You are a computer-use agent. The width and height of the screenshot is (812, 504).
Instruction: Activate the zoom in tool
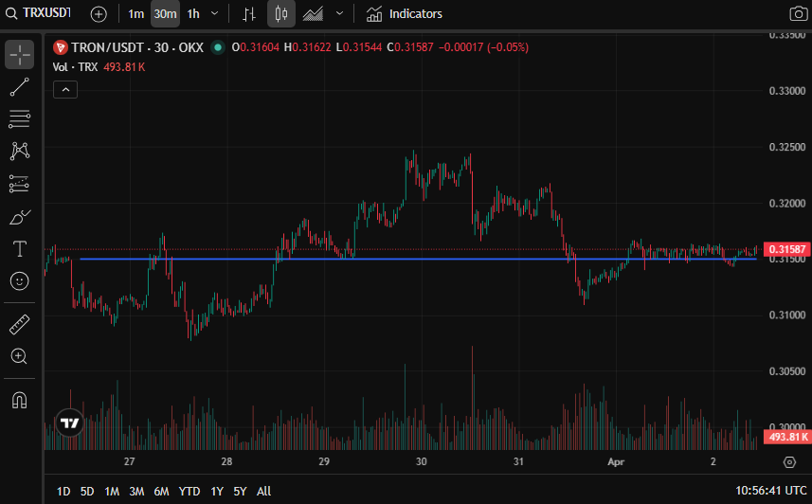pyautogui.click(x=20, y=356)
